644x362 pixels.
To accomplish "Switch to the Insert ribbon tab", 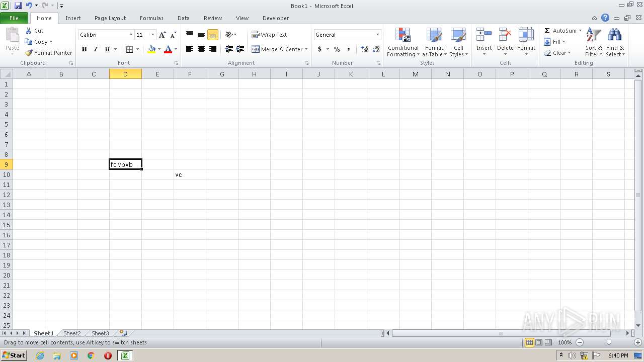I will click(x=73, y=18).
